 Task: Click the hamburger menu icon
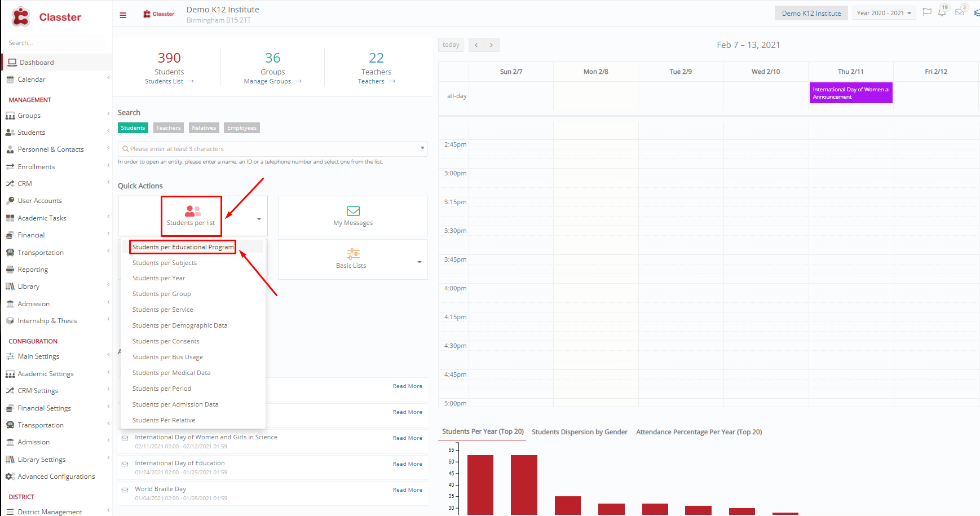click(123, 15)
